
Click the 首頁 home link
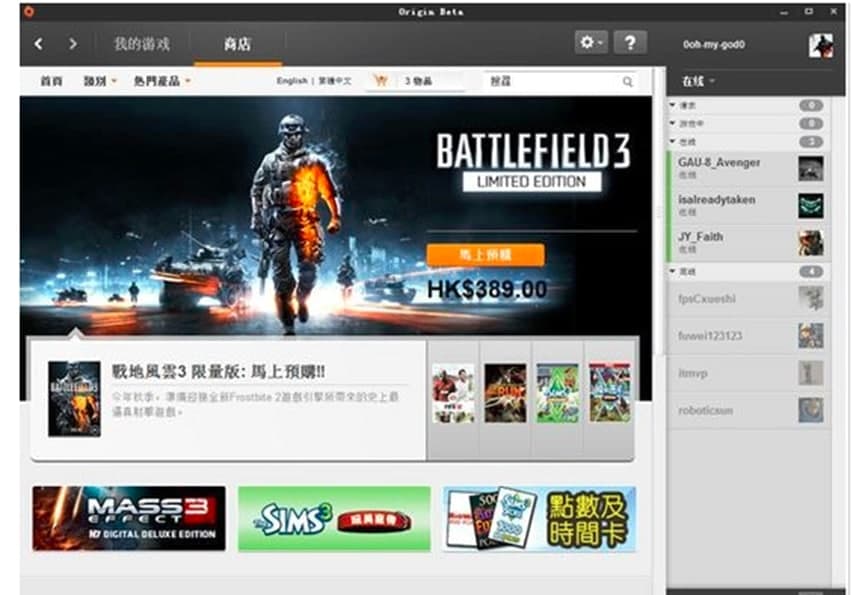[x=51, y=81]
